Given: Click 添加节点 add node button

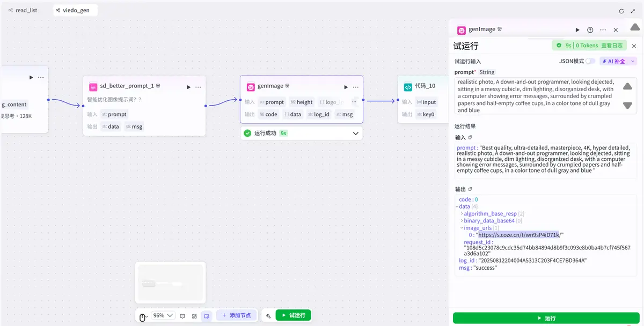Looking at the screenshot, I should point(237,315).
